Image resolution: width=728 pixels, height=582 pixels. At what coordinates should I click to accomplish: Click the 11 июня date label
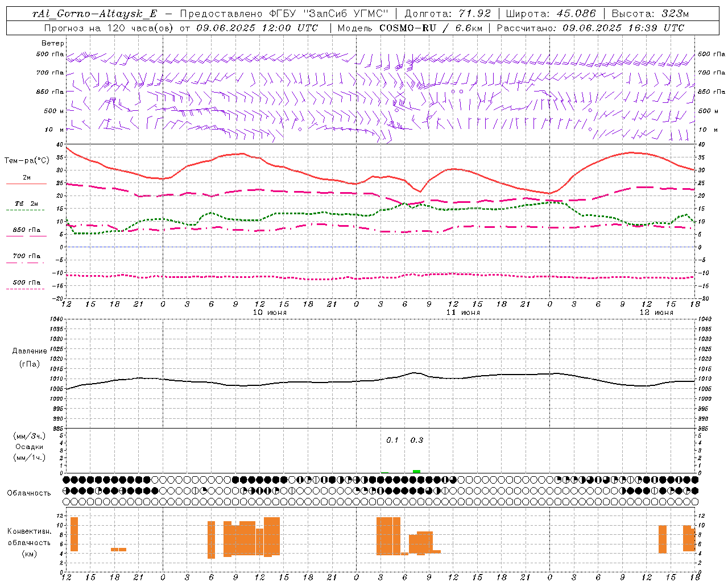(x=463, y=313)
